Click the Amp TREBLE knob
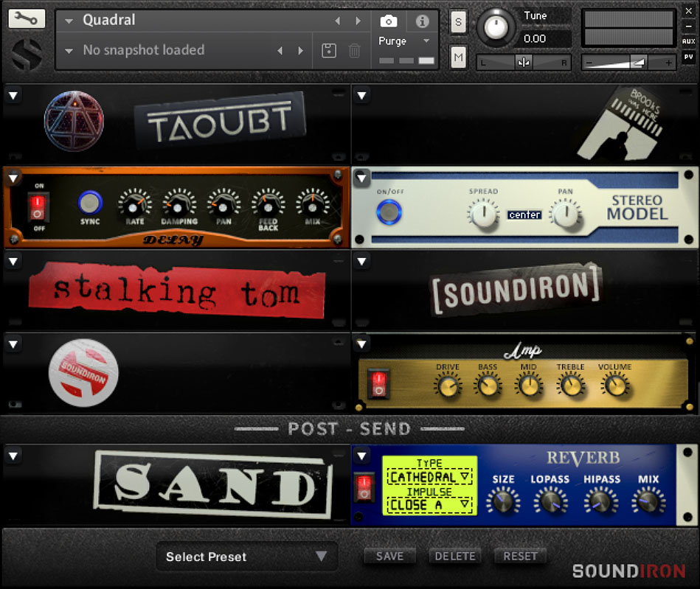The image size is (700, 589). tap(570, 386)
